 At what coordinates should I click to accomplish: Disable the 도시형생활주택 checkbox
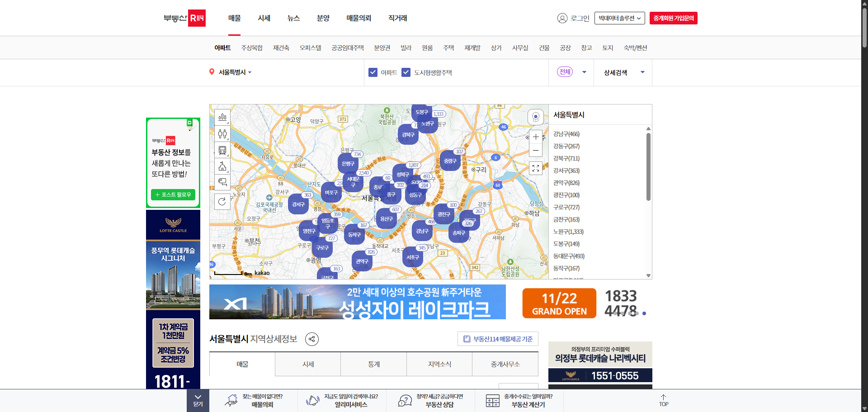coord(406,72)
